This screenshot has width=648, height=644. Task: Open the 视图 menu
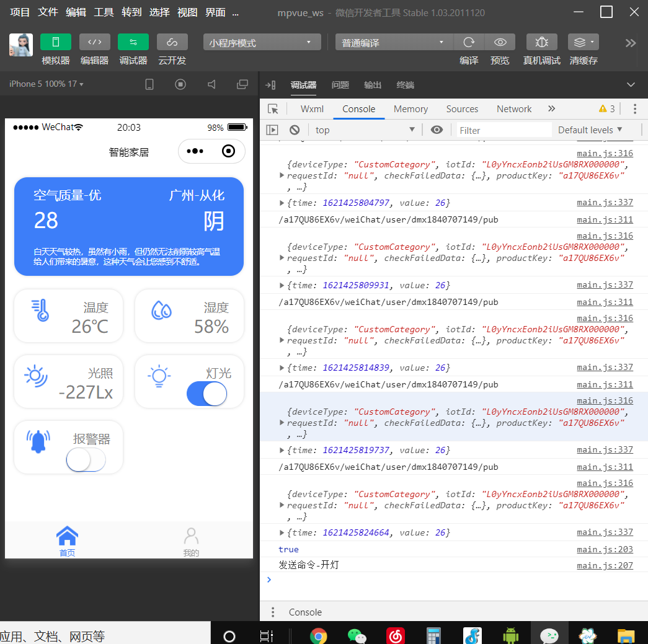[187, 12]
